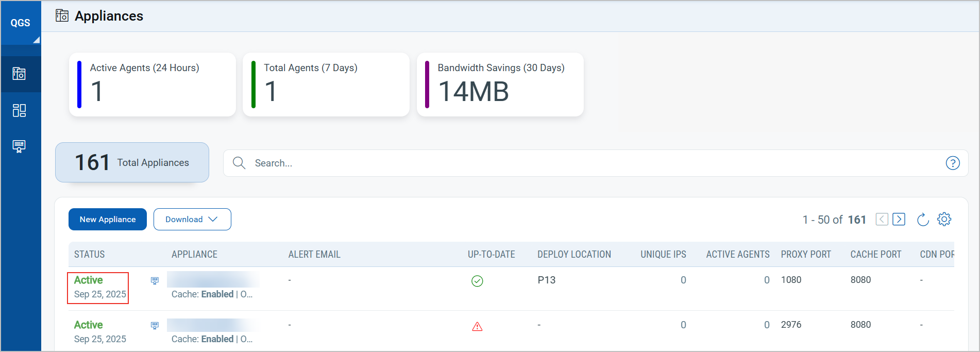This screenshot has height=352, width=980.
Task: Expand the Download dropdown
Action: click(x=192, y=220)
